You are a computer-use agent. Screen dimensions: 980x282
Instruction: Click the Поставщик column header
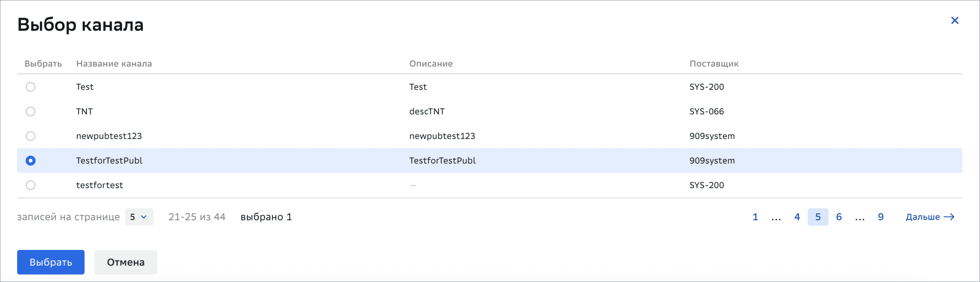pyautogui.click(x=714, y=64)
